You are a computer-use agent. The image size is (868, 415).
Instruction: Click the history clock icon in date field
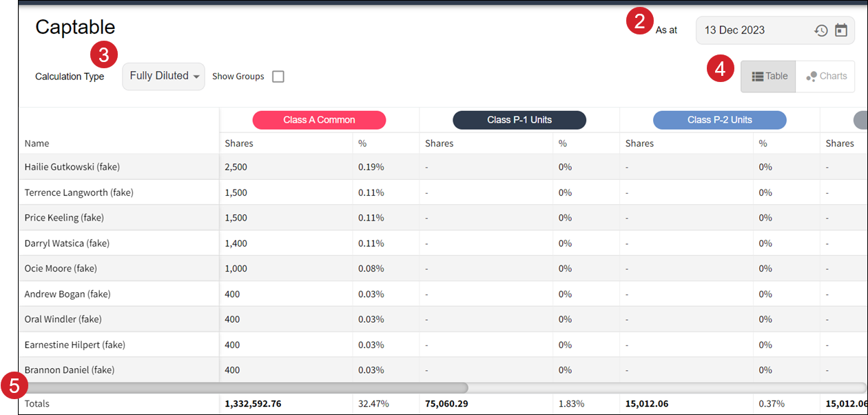(x=820, y=30)
